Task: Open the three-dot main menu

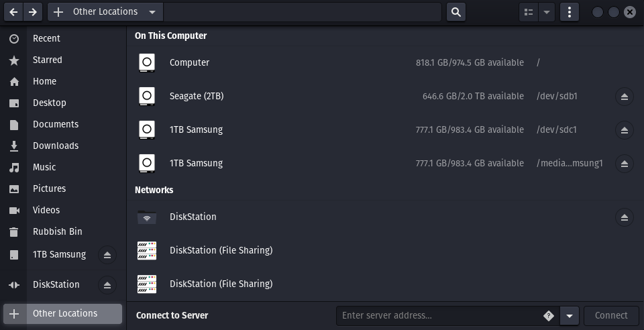Action: (570, 12)
